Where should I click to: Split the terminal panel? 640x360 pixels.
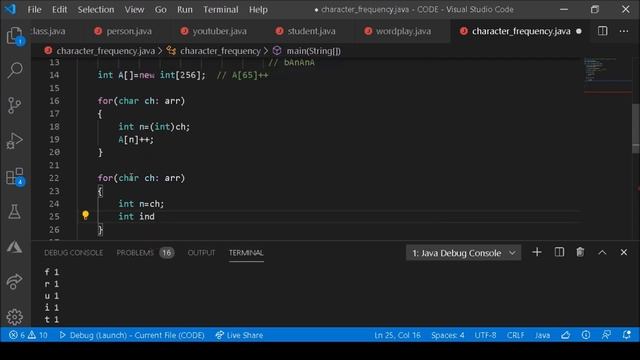pyautogui.click(x=559, y=252)
